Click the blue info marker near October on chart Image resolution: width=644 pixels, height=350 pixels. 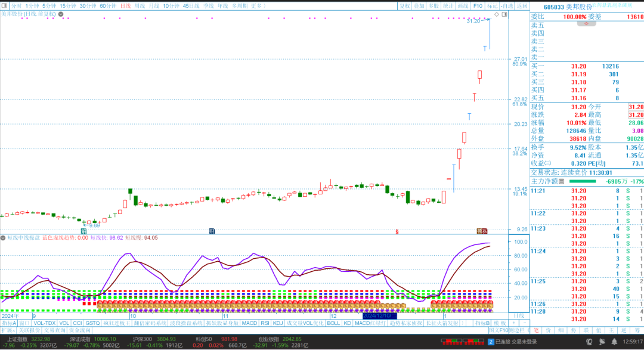coord(212,231)
